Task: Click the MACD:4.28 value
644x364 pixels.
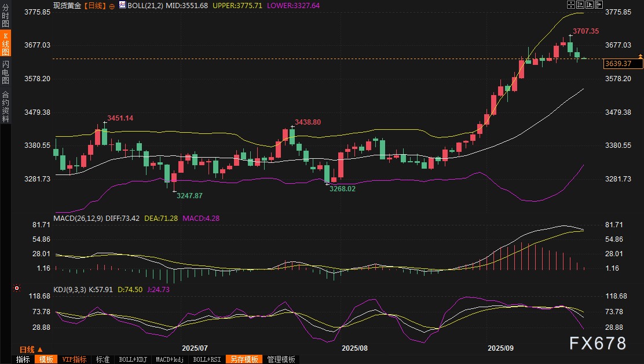Action: pos(201,218)
